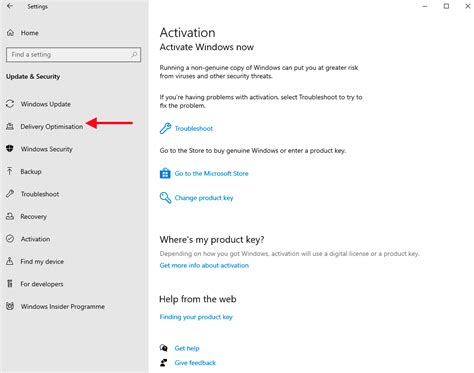Image resolution: width=474 pixels, height=373 pixels.
Task: Click the Backup upload arrow icon
Action: 10,171
